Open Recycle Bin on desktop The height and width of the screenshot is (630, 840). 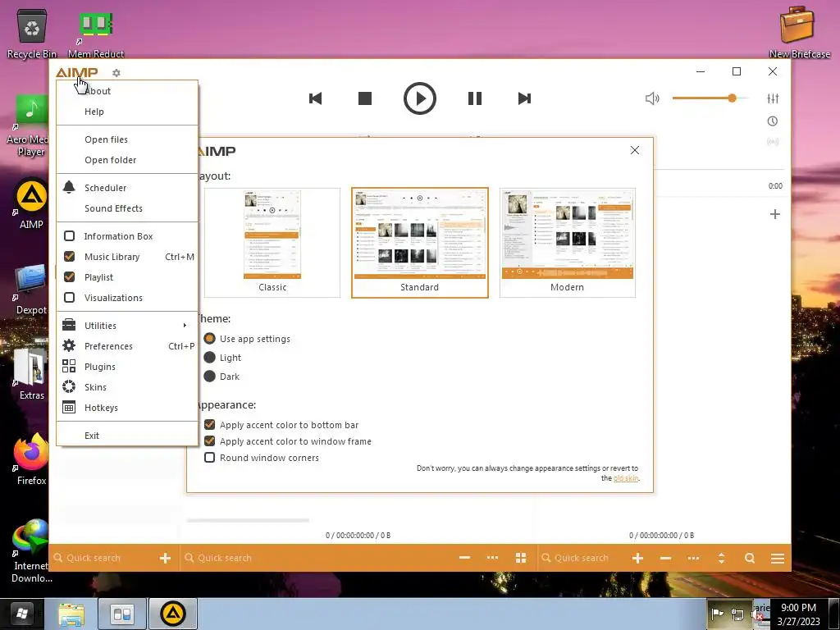[x=32, y=33]
